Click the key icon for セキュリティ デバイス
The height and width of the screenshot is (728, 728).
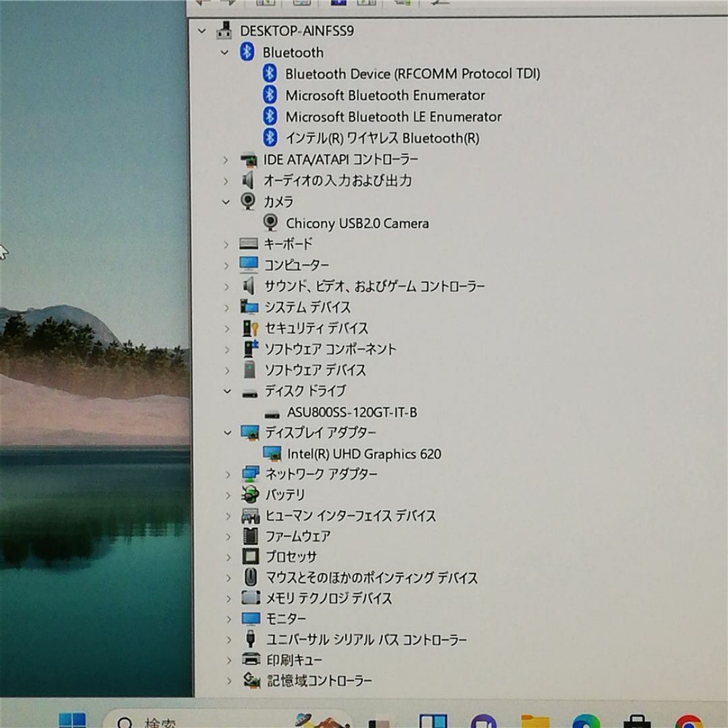[x=250, y=328]
